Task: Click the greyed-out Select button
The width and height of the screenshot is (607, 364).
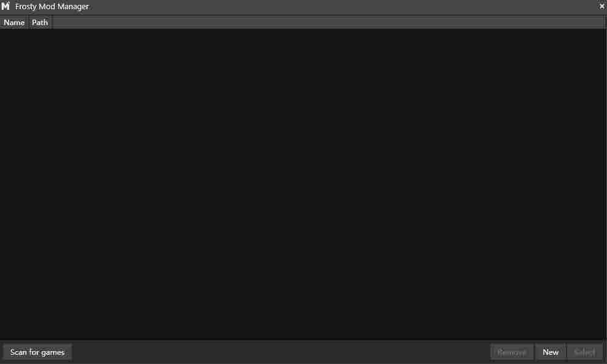Action: [x=584, y=352]
